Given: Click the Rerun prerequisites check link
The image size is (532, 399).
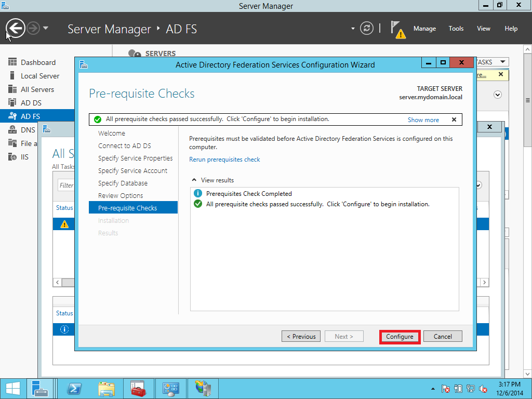Looking at the screenshot, I should 224,159.
